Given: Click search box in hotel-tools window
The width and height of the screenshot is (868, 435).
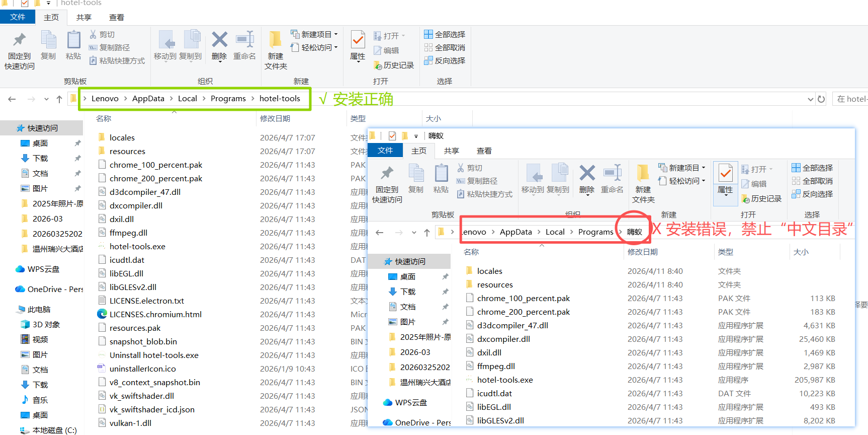Looking at the screenshot, I should coord(850,99).
